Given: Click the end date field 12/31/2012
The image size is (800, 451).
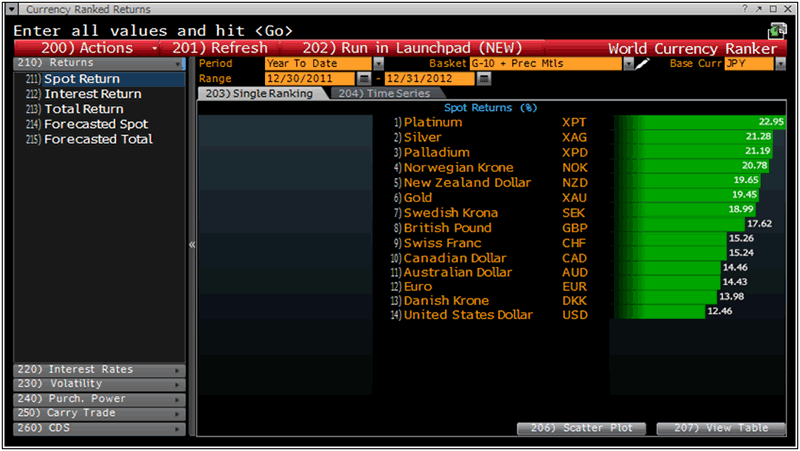Looking at the screenshot, I should point(430,79).
